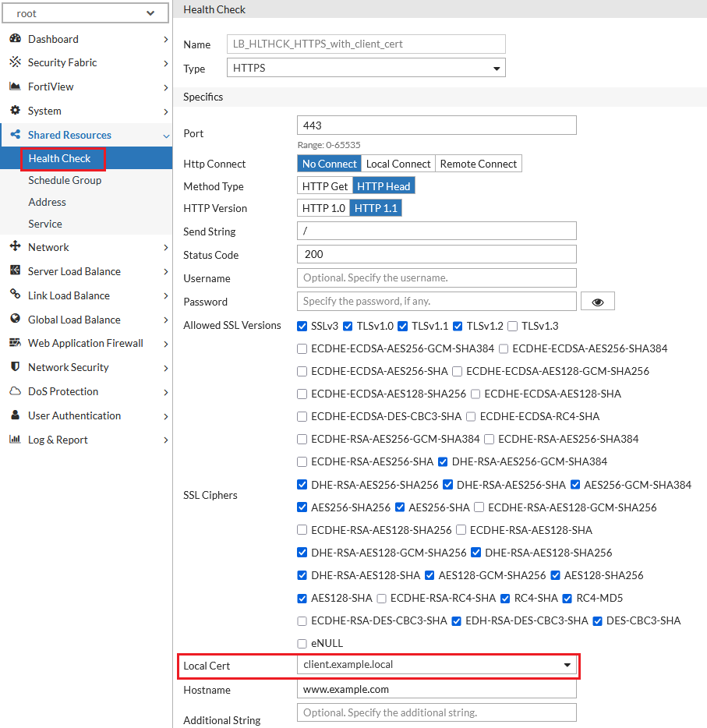Select HTTP 1.1 version

(x=376, y=208)
